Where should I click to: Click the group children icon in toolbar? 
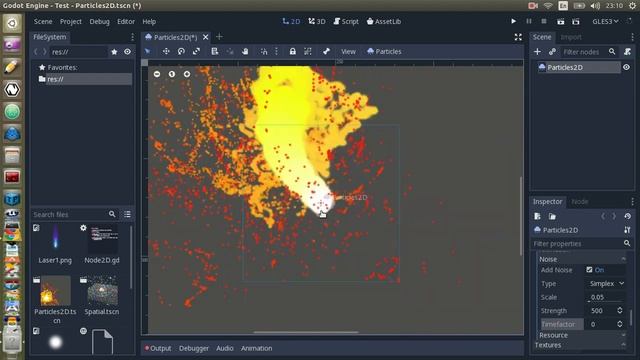308,51
